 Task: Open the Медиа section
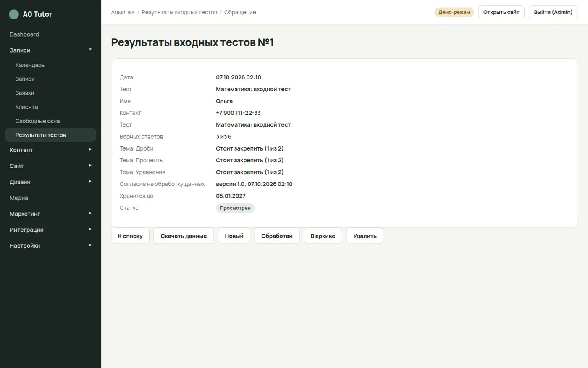pos(19,198)
